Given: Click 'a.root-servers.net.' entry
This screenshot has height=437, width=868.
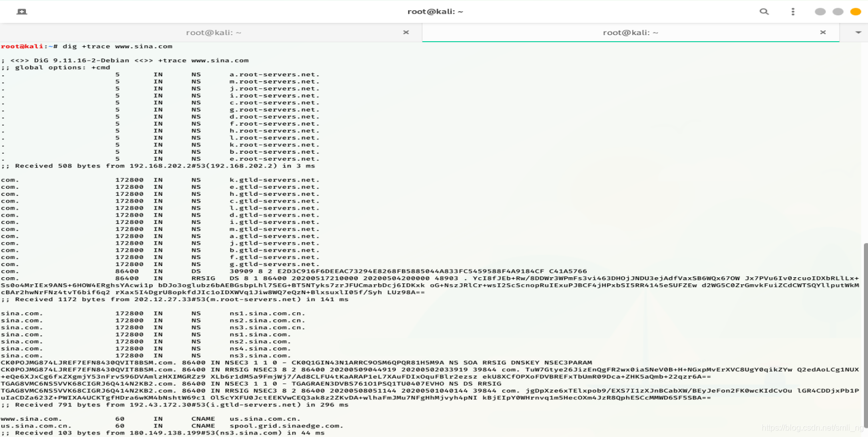Looking at the screenshot, I should click(x=274, y=74).
